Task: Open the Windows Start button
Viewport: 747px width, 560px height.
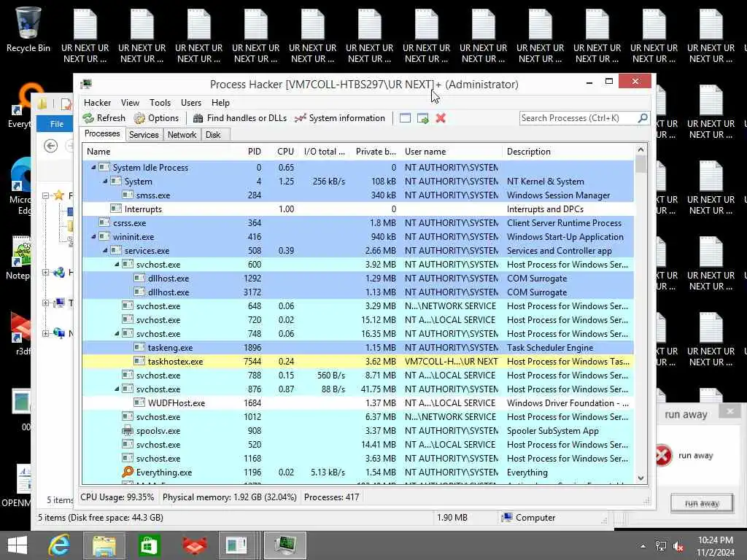Action: [18, 545]
